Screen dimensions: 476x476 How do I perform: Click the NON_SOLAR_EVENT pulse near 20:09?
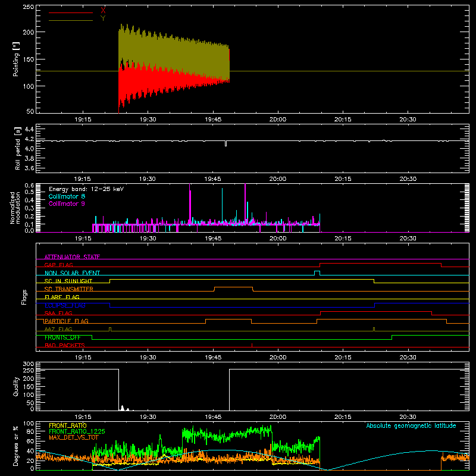tap(317, 273)
